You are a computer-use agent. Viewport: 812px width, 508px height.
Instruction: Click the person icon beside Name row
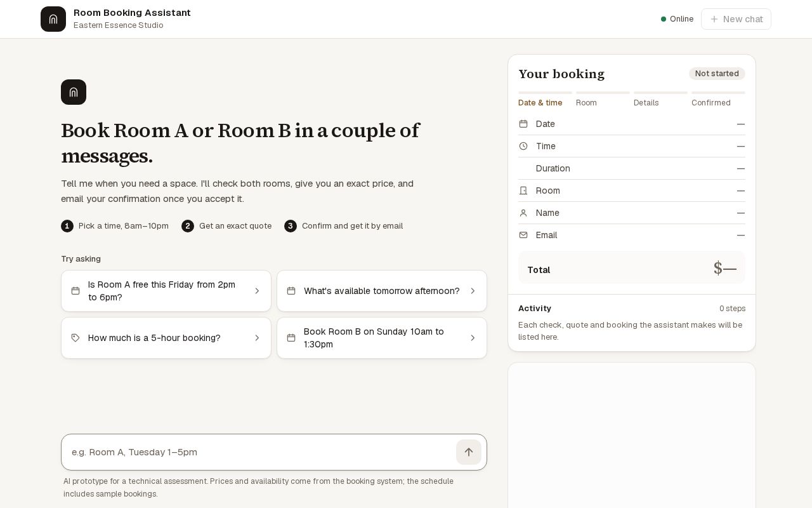(523, 213)
